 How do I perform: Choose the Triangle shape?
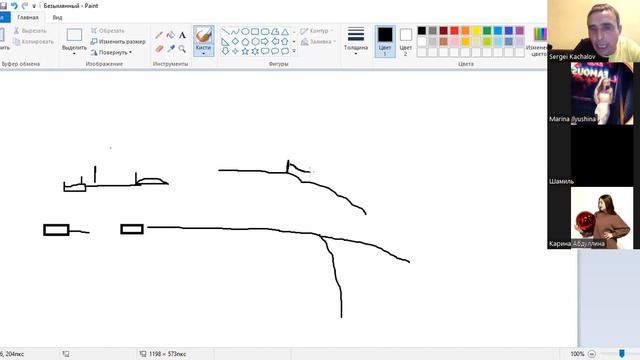coord(284,31)
